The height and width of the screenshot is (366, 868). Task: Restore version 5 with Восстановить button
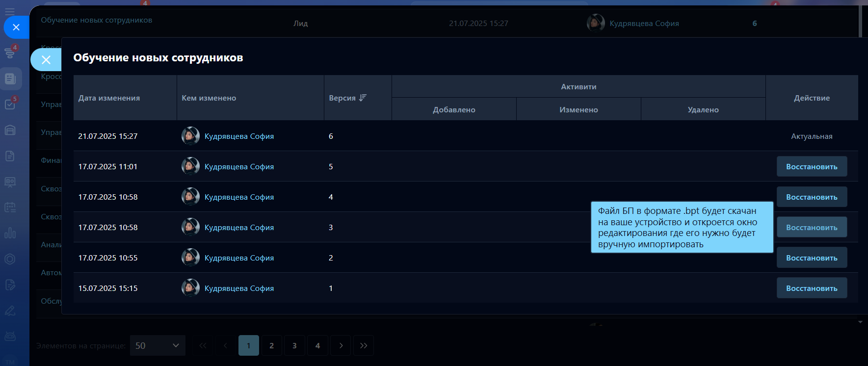[x=812, y=167]
